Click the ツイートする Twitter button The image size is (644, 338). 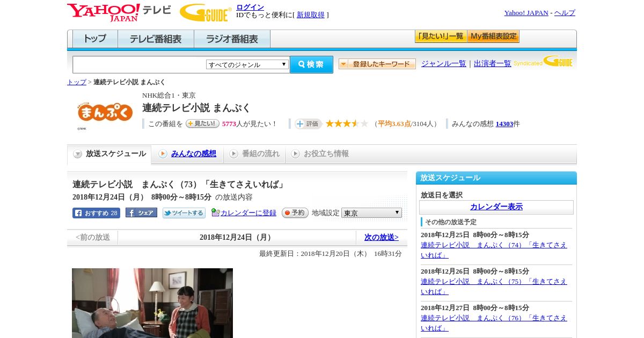pyautogui.click(x=184, y=213)
